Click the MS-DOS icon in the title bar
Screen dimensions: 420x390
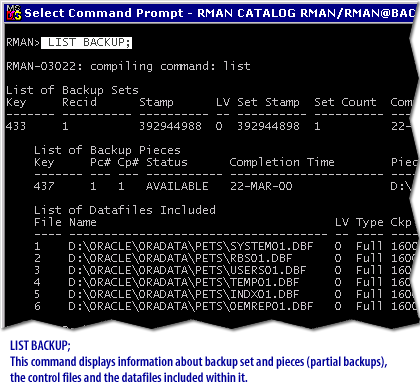click(14, 13)
